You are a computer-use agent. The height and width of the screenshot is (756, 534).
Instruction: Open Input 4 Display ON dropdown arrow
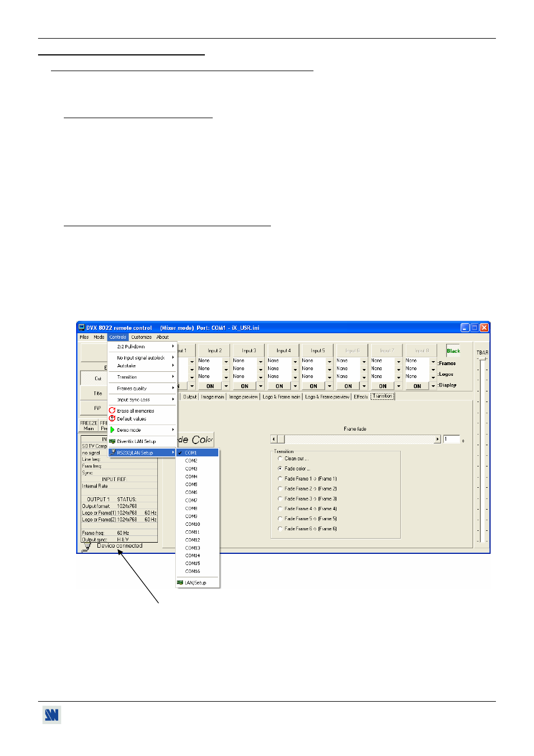(296, 386)
